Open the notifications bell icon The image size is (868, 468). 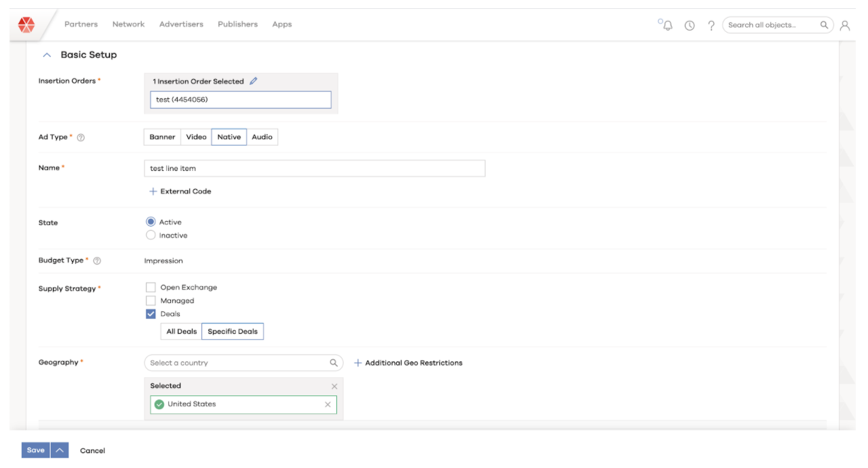(x=668, y=25)
